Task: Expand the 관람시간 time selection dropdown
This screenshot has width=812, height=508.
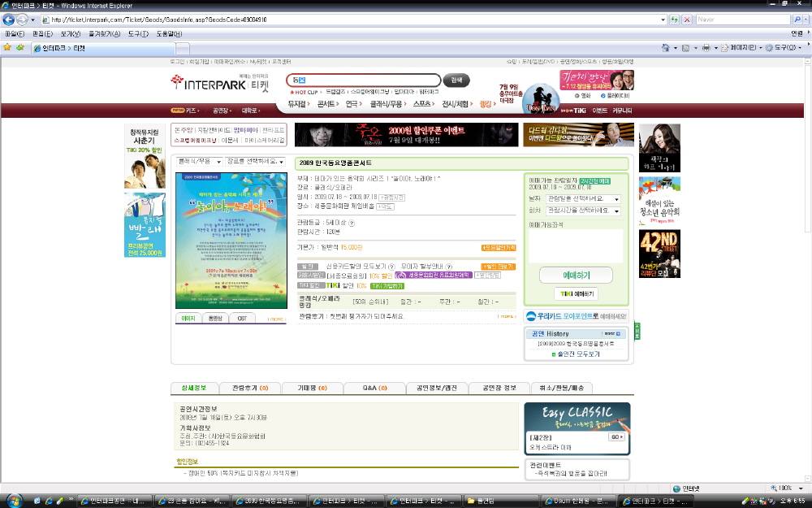Action: (x=583, y=211)
